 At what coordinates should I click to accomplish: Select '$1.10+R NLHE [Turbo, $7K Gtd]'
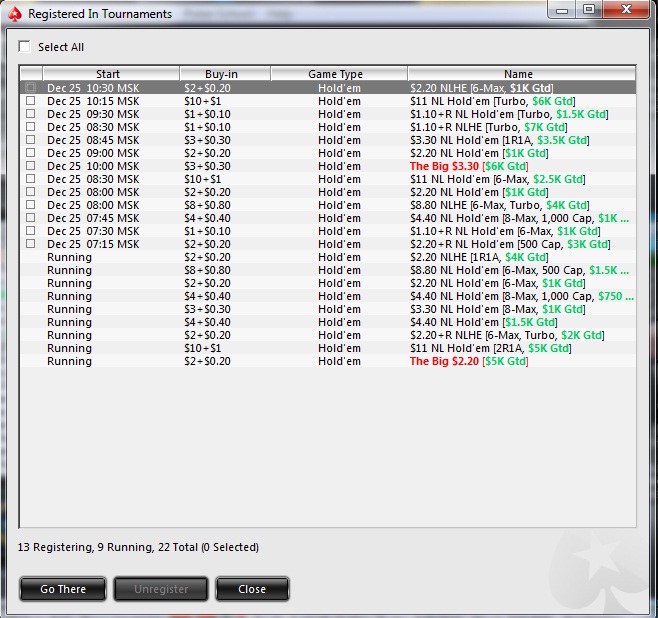(489, 127)
